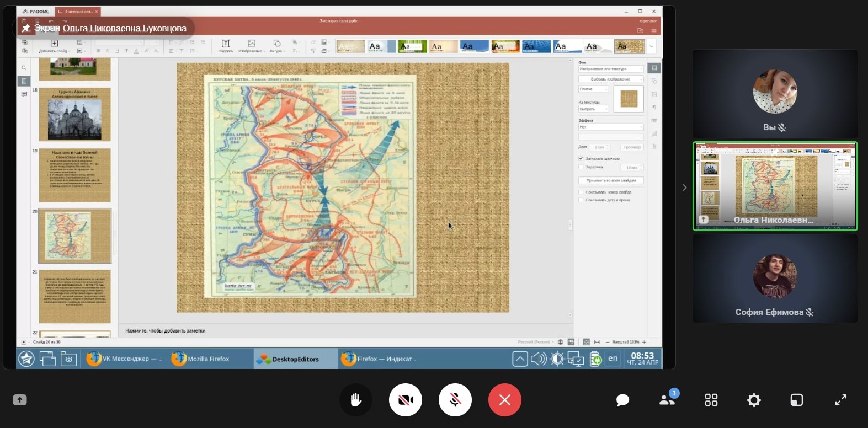
Task: Click burlap texture preview swatch
Action: click(629, 99)
